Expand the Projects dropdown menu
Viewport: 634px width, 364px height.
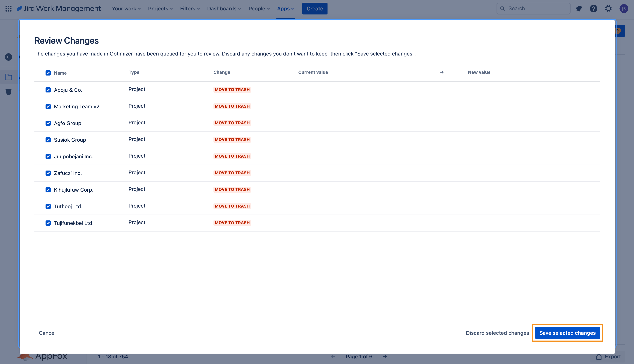tap(160, 9)
